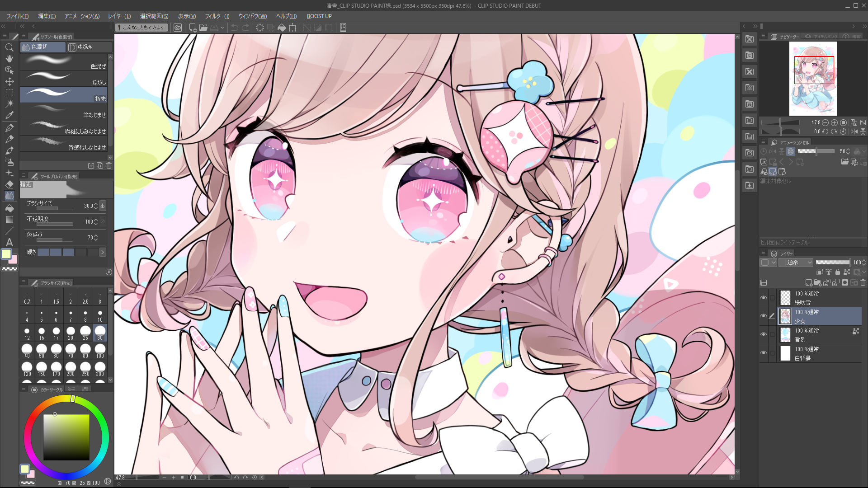Hide the 紙吹雪 layer
This screenshot has height=488, width=868.
pyautogui.click(x=764, y=298)
